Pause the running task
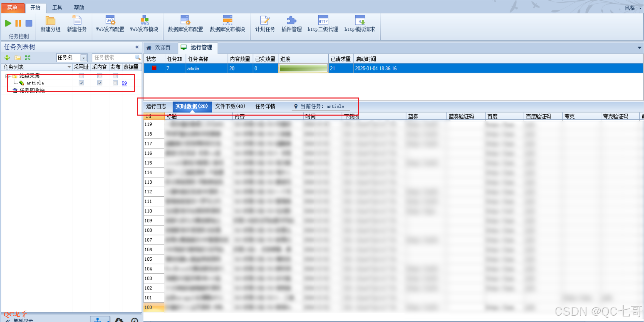The height and width of the screenshot is (322, 644). click(18, 23)
